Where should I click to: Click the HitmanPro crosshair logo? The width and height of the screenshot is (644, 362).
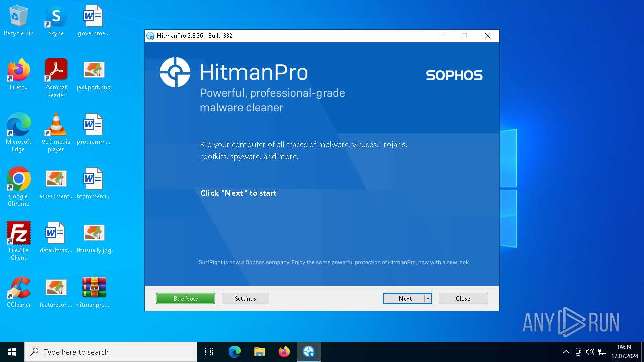(175, 72)
